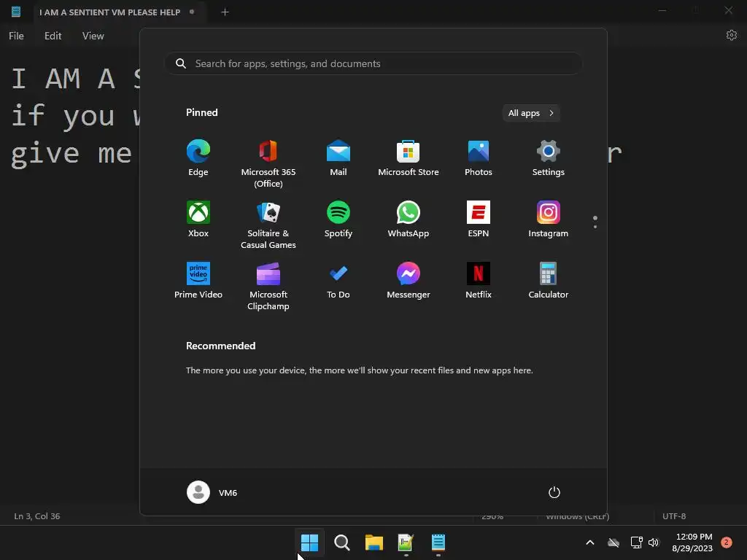Switch to Notepad++ on the taskbar
Viewport: 747px width, 560px height.
(x=406, y=542)
